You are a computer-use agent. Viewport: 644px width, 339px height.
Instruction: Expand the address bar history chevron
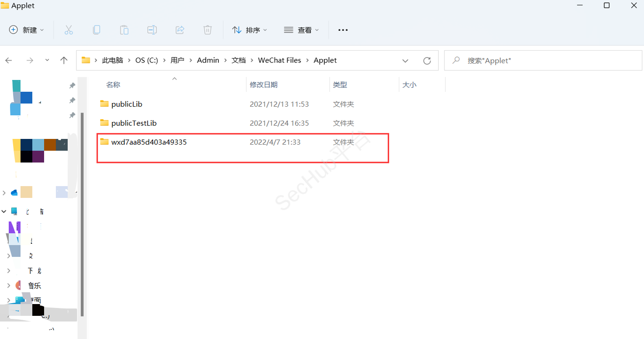click(405, 61)
